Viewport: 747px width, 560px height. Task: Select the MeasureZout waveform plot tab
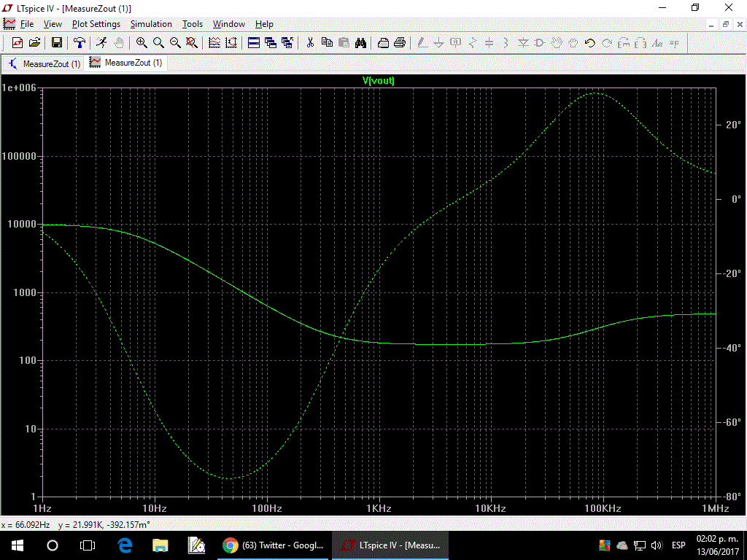tap(126, 63)
